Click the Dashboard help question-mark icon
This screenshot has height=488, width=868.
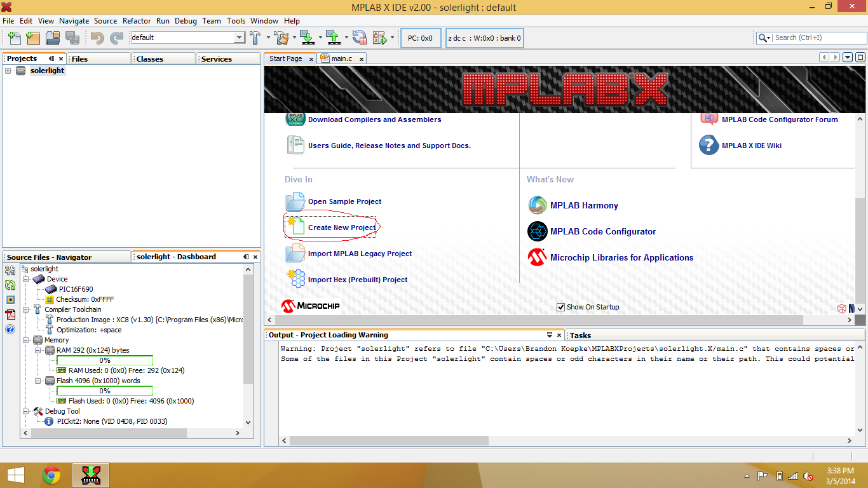pos(10,329)
